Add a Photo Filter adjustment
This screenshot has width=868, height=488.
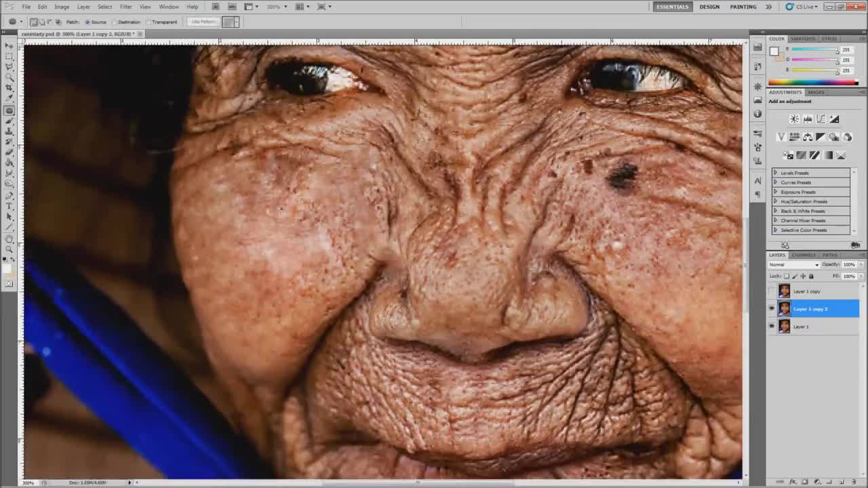[834, 137]
